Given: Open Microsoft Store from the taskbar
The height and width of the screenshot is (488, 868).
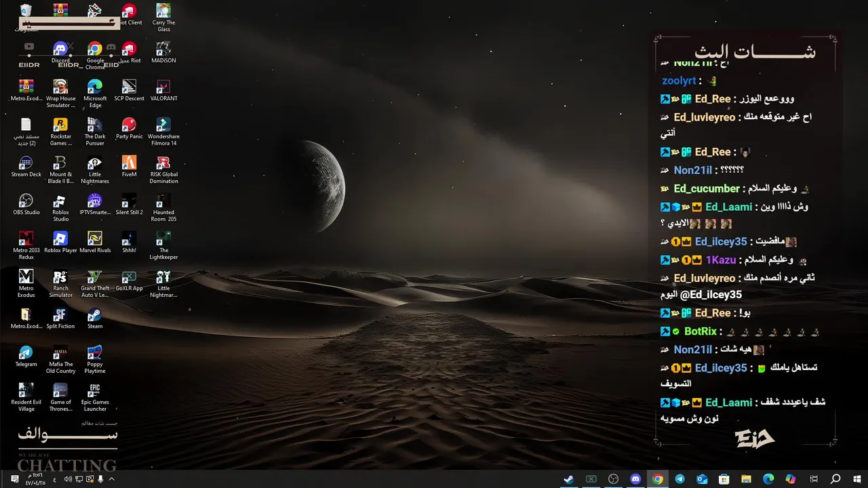Looking at the screenshot, I should [x=724, y=479].
